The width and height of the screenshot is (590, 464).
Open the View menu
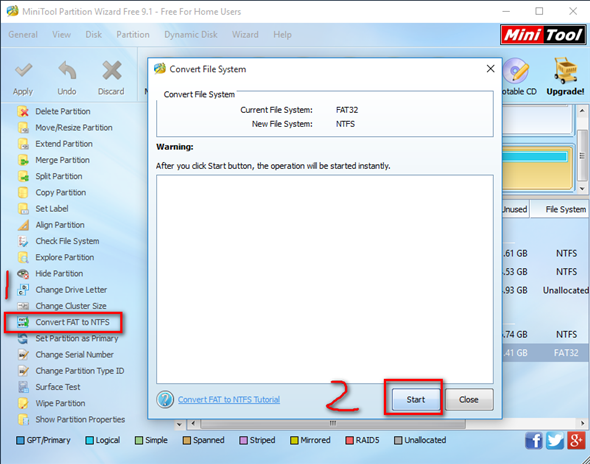pyautogui.click(x=61, y=35)
